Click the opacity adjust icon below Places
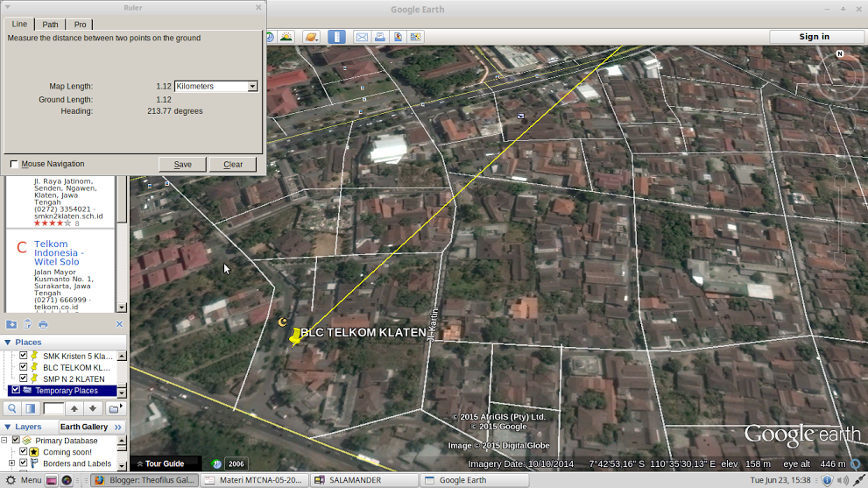 (x=31, y=409)
